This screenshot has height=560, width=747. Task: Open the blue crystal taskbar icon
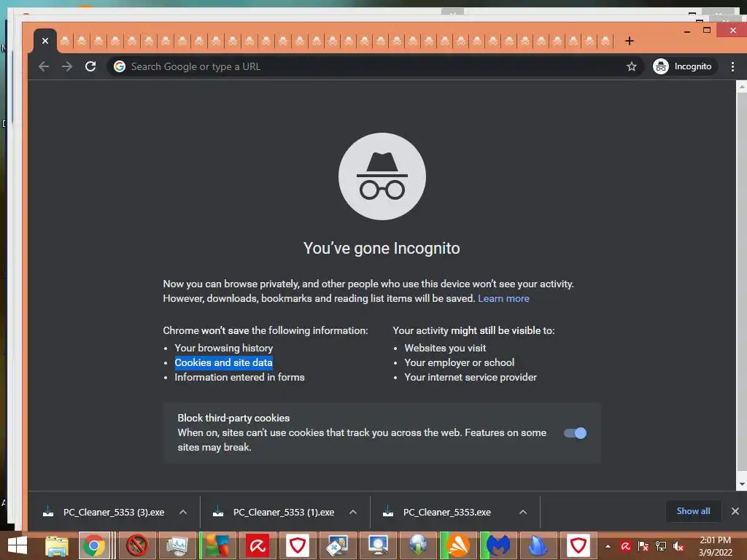pyautogui.click(x=538, y=545)
